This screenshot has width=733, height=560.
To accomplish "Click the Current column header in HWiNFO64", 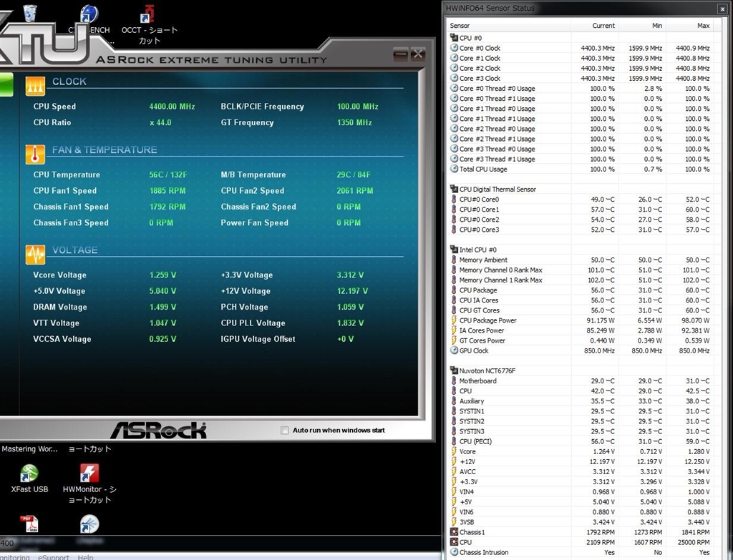I will click(603, 26).
